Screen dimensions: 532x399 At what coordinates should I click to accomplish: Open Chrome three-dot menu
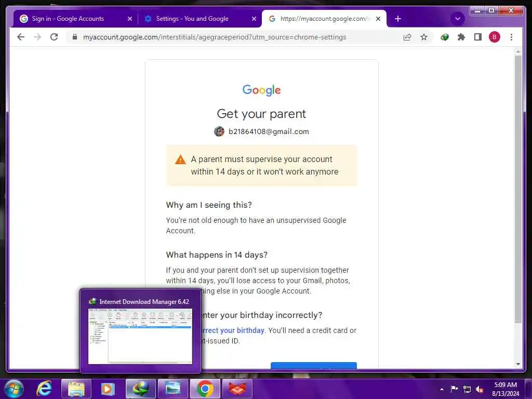click(511, 37)
